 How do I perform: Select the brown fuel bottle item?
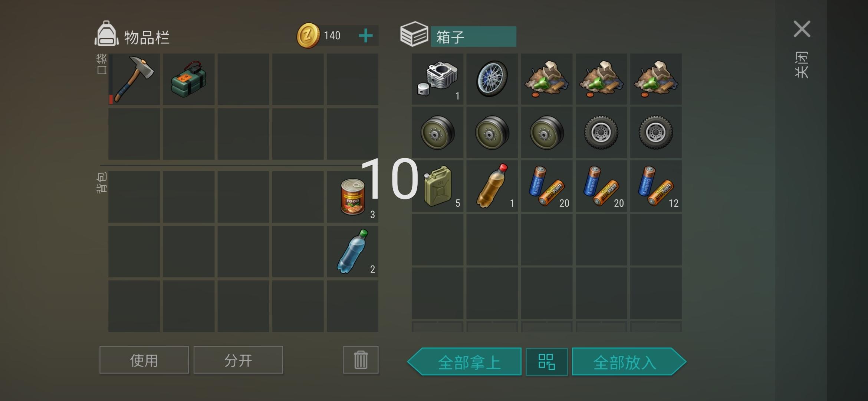pyautogui.click(x=492, y=186)
